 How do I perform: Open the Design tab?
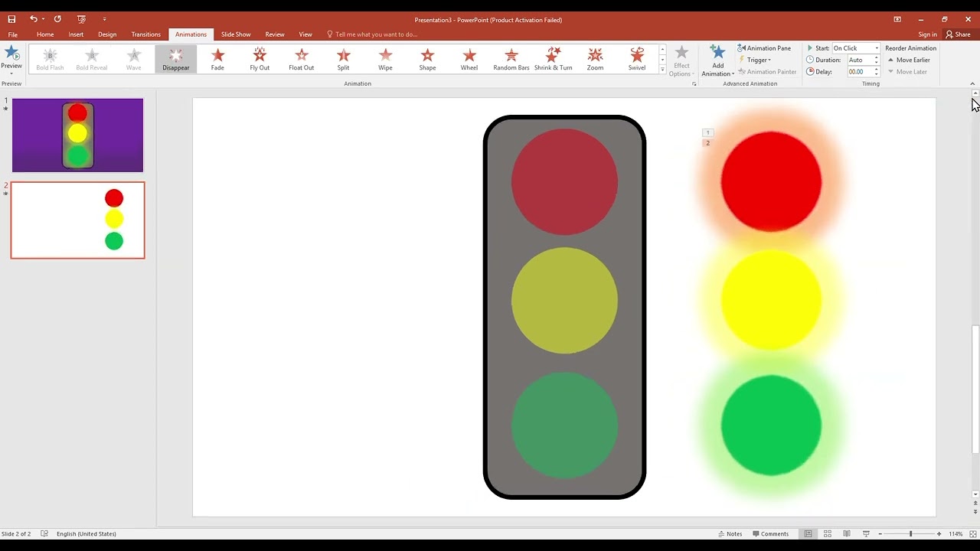click(107, 34)
